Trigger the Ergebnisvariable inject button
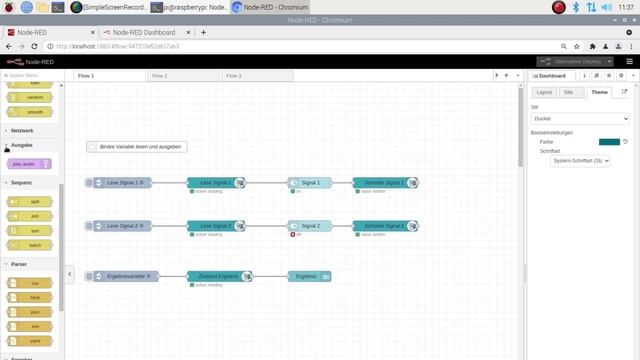This screenshot has width=640, height=360. point(89,277)
